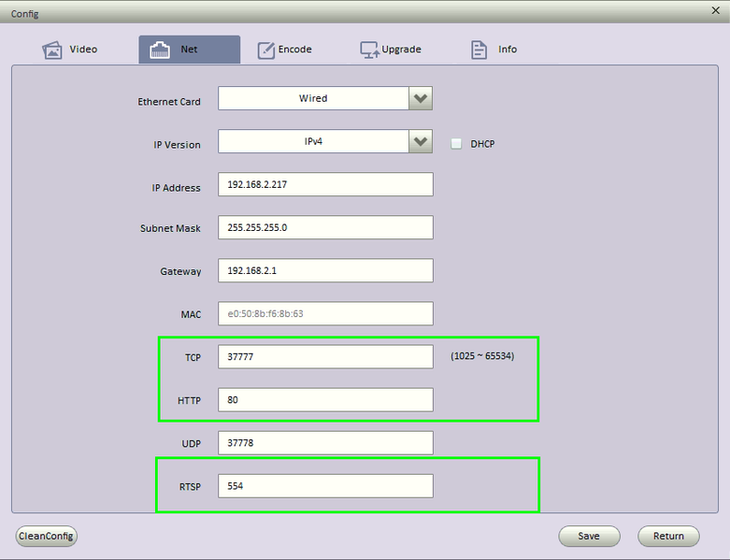Click the Encode tab pencil icon
Screen dimensions: 730x560
(266, 50)
